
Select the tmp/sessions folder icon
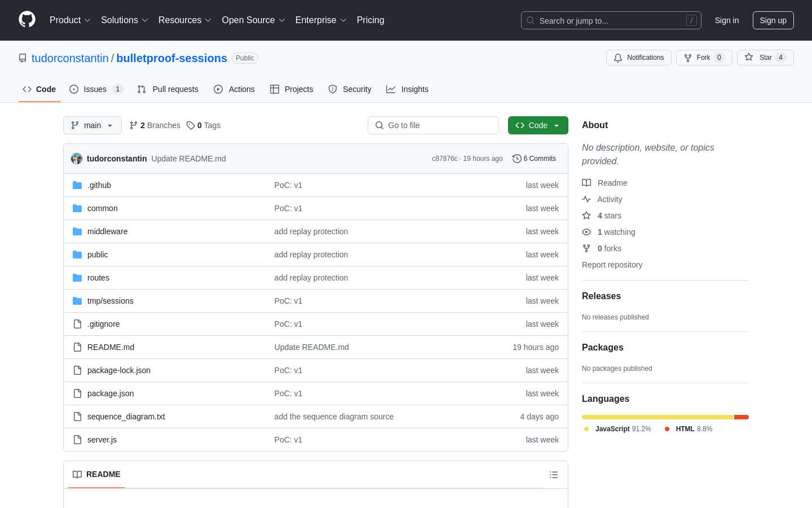[x=77, y=301]
